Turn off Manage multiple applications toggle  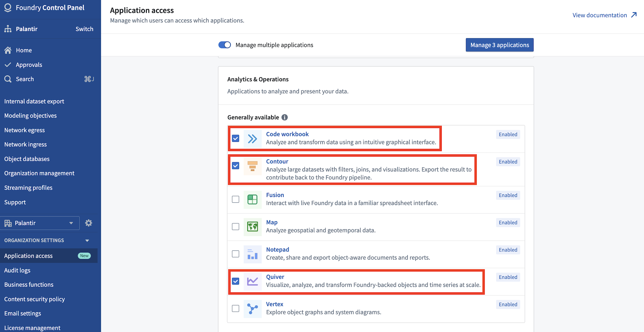(225, 45)
